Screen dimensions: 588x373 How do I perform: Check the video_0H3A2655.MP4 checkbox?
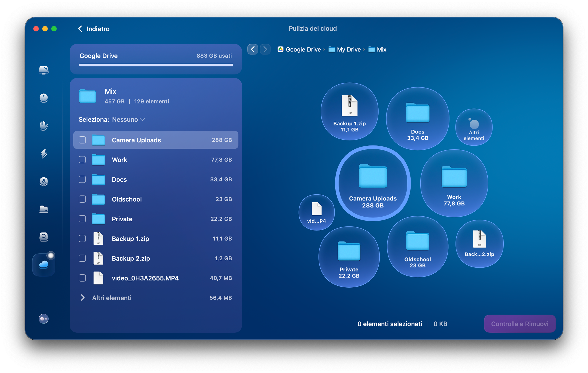[82, 278]
